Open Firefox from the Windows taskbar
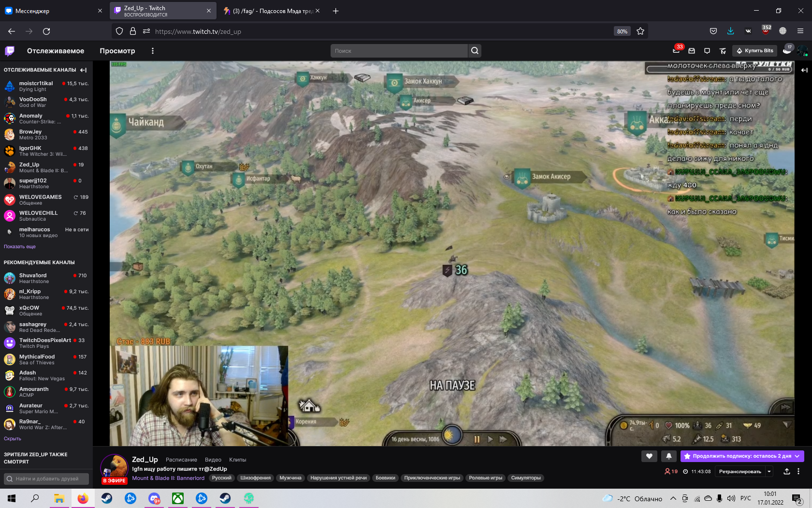 pyautogui.click(x=83, y=498)
